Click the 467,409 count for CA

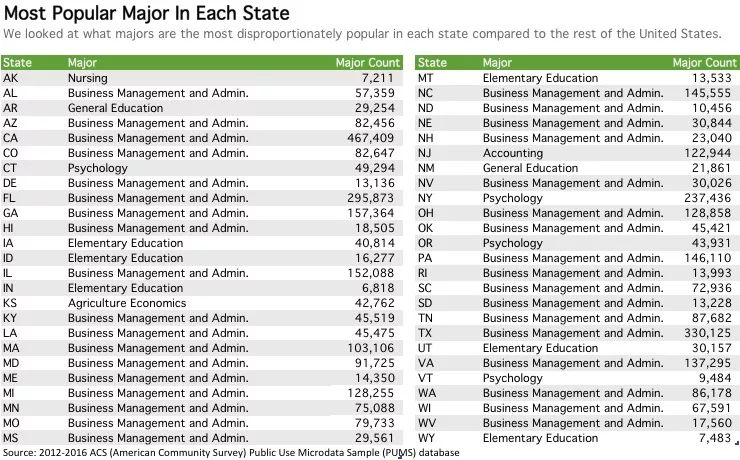[369, 138]
